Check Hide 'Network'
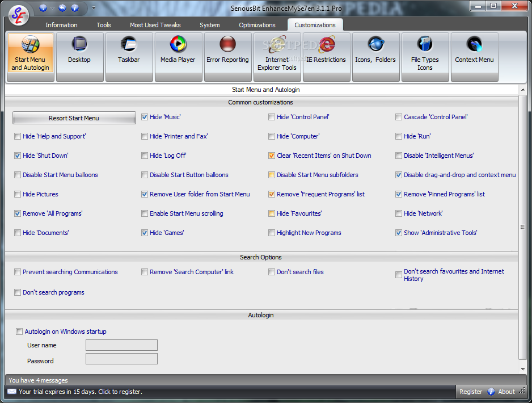 click(x=399, y=214)
